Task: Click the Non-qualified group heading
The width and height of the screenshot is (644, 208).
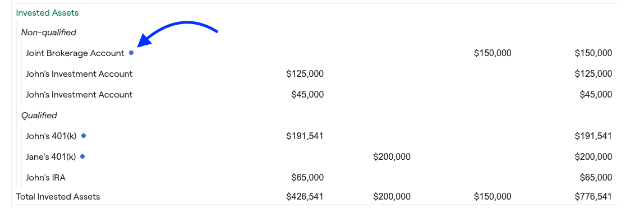Action: tap(48, 33)
